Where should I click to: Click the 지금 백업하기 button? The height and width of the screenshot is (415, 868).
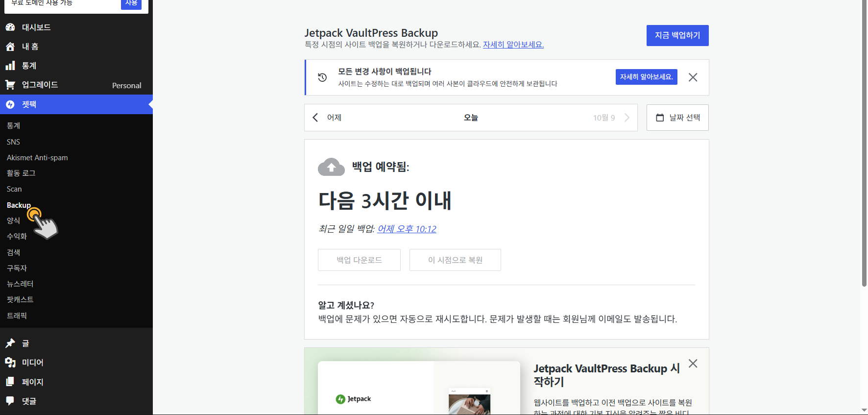(677, 35)
